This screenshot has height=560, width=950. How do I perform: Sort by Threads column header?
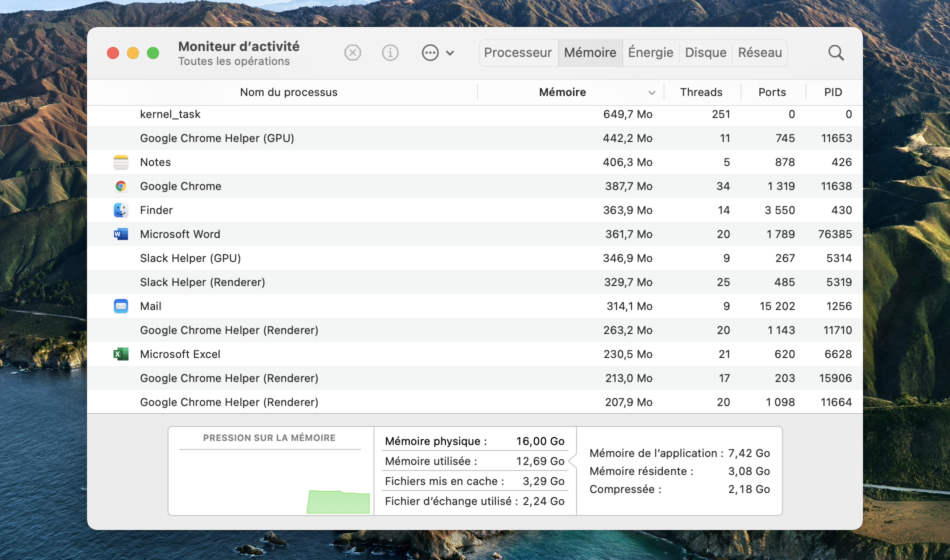click(701, 92)
